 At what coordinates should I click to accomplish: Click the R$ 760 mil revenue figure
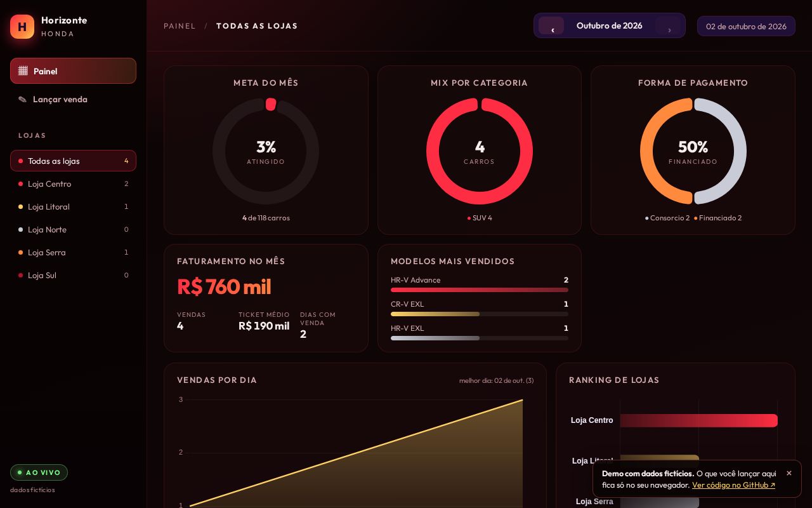pyautogui.click(x=224, y=287)
